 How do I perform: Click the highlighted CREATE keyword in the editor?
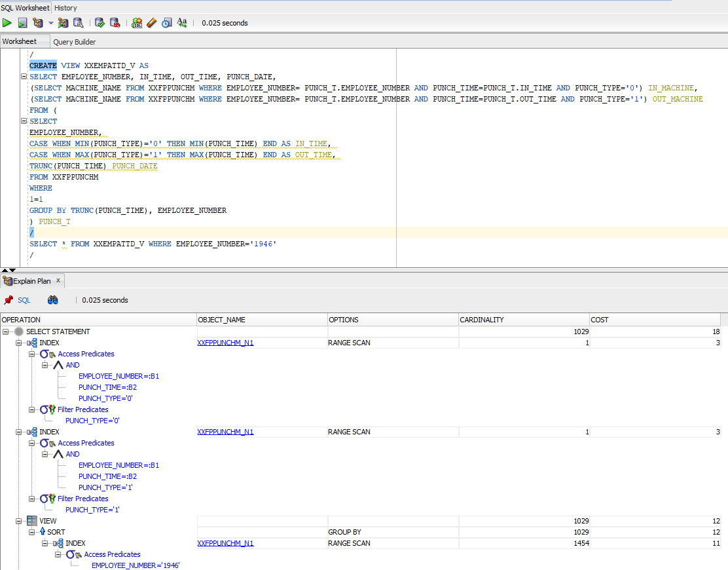point(43,66)
